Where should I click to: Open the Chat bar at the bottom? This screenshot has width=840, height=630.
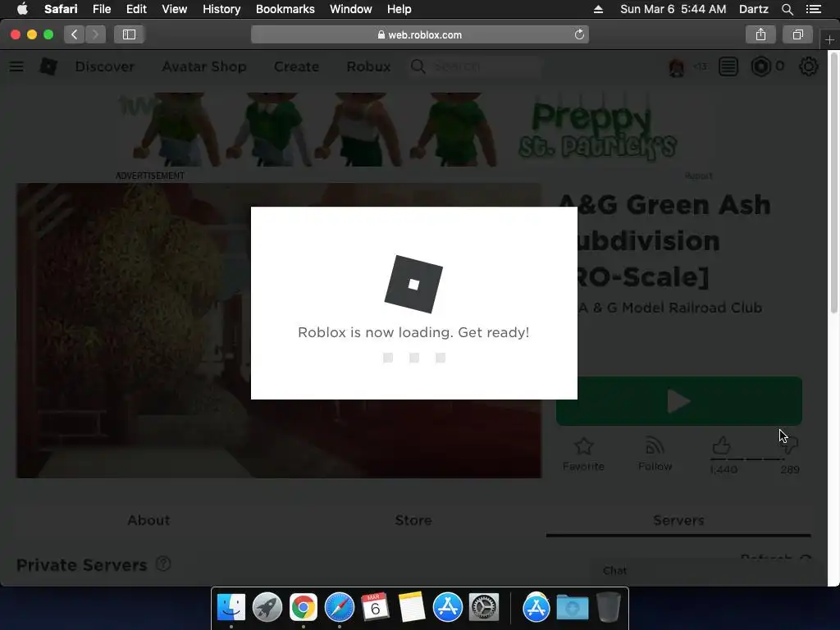(x=707, y=571)
